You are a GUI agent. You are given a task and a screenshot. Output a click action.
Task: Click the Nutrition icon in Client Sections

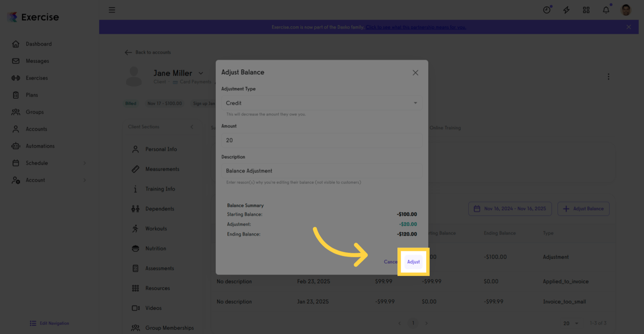pyautogui.click(x=136, y=248)
